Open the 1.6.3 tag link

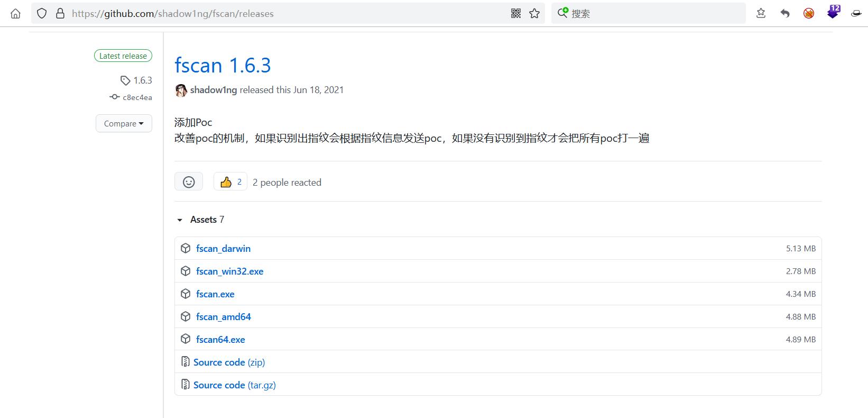pyautogui.click(x=143, y=80)
